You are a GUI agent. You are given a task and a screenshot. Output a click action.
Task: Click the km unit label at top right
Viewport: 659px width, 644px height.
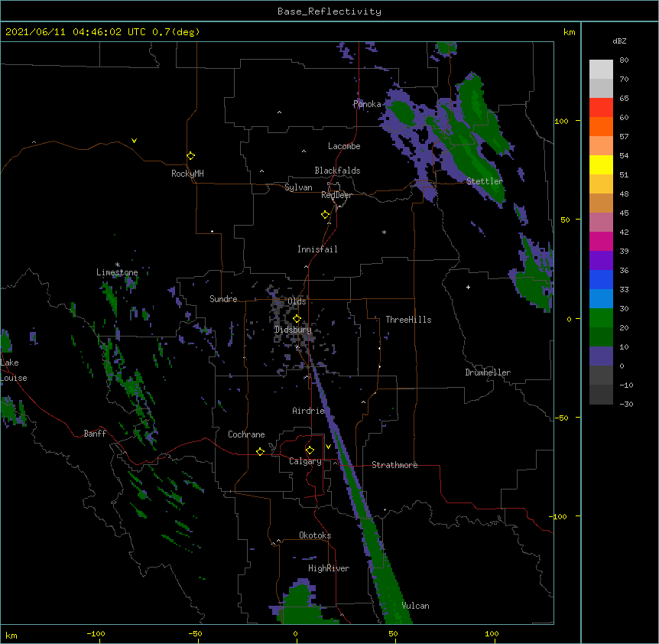[x=569, y=32]
